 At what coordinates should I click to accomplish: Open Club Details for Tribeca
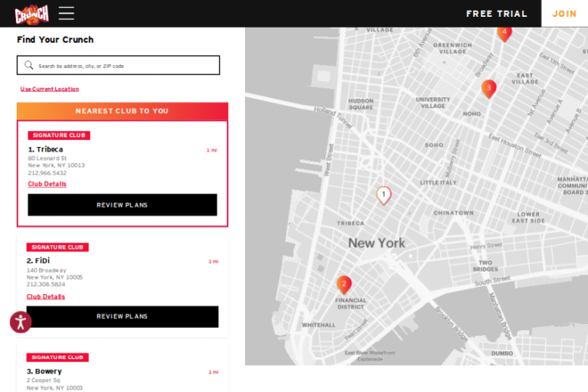47,184
